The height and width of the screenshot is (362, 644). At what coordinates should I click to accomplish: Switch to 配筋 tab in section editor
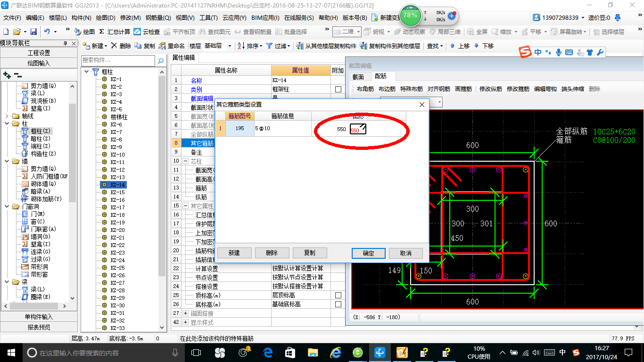point(381,76)
